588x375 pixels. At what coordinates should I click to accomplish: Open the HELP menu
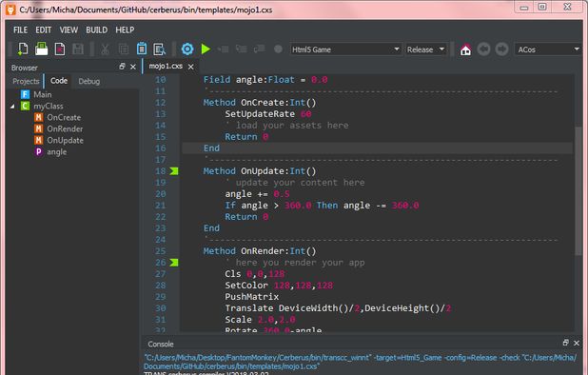click(125, 30)
